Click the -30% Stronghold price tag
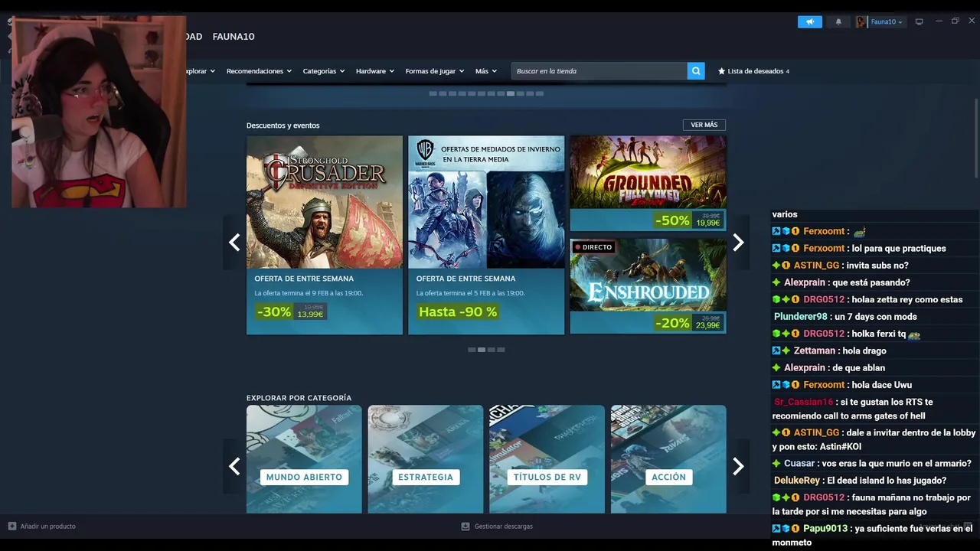980x551 pixels. click(x=291, y=311)
